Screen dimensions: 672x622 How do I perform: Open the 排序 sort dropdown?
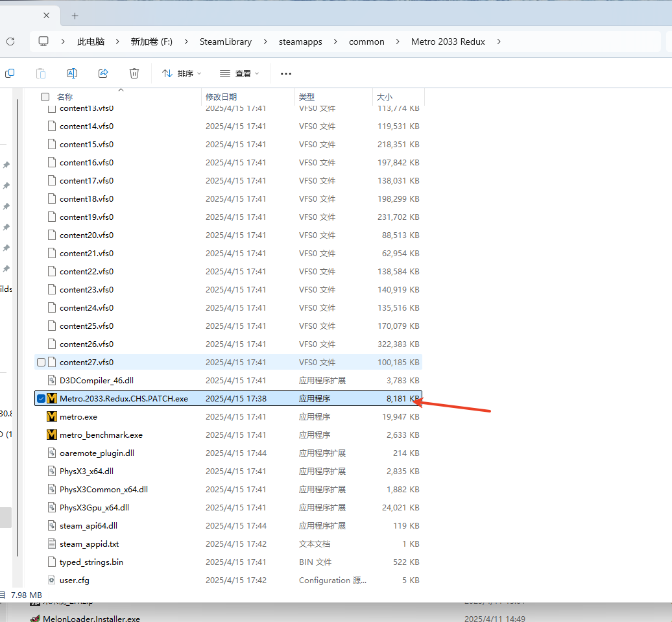pos(181,73)
